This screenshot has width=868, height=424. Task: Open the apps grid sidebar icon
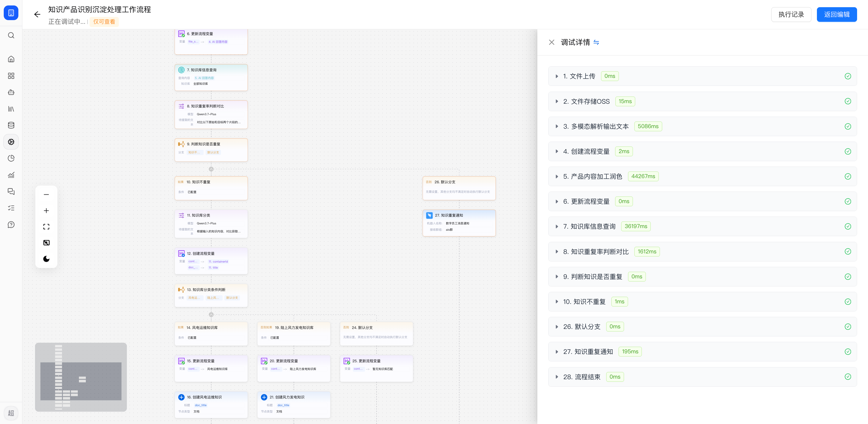point(11,76)
